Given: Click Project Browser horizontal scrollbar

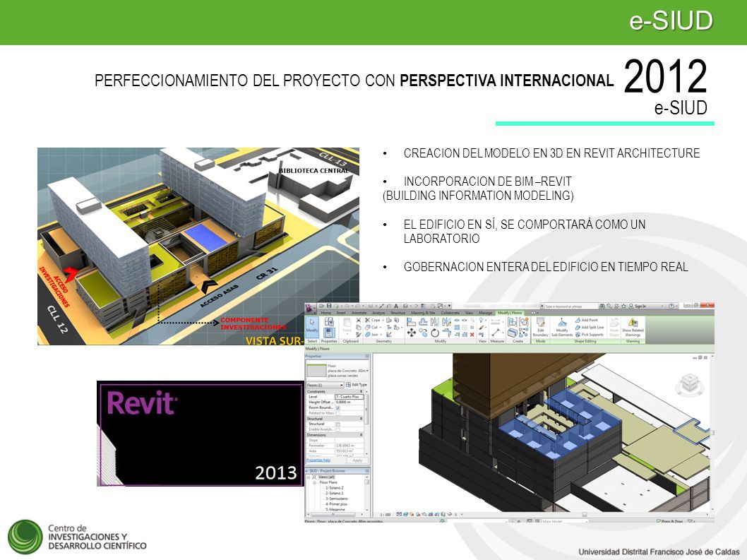Looking at the screenshot, I should 333,514.
